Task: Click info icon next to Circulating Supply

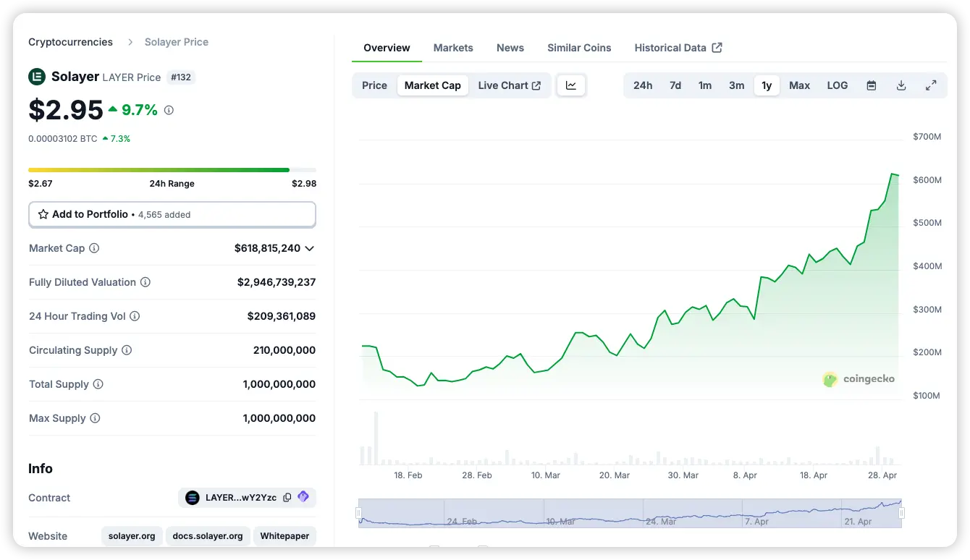Action: point(127,350)
